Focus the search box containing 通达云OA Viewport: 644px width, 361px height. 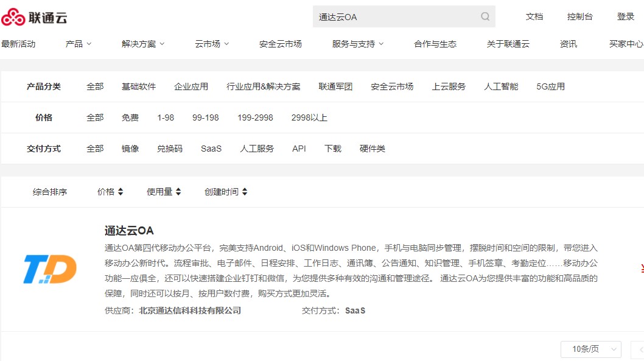tap(404, 16)
